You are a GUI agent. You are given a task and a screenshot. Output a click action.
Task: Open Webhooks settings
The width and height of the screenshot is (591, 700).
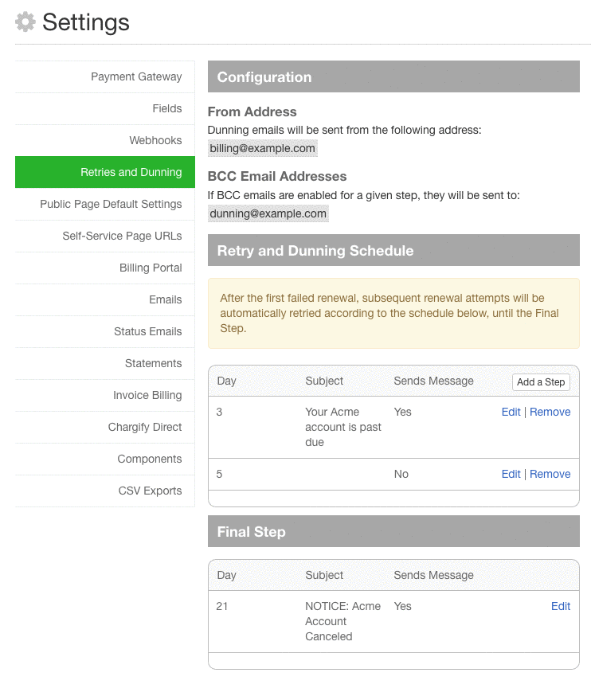pos(155,141)
